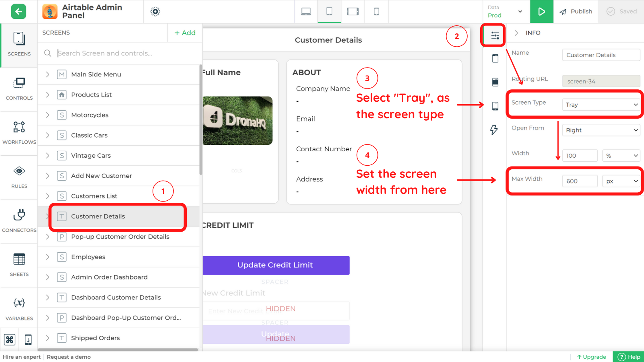Open the Rules panel
This screenshot has width=644, height=362.
(19, 176)
